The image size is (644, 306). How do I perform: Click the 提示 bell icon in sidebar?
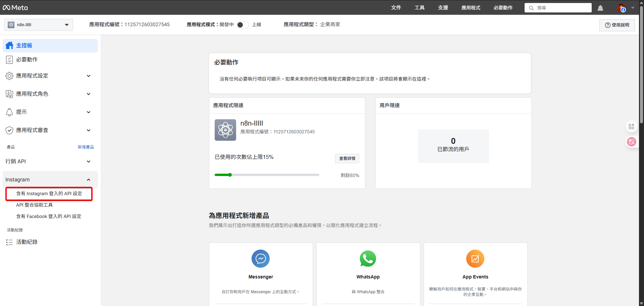9,112
